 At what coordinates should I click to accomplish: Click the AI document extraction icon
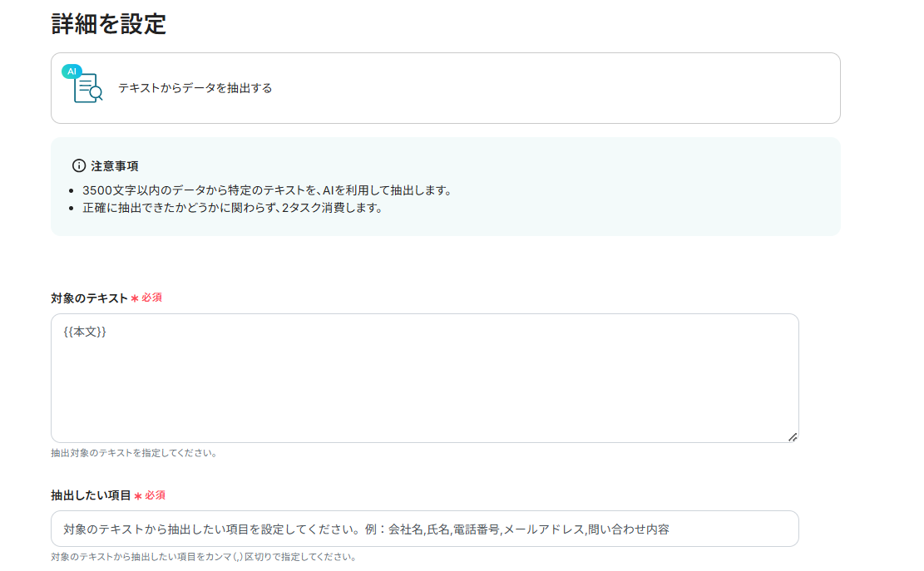[83, 84]
